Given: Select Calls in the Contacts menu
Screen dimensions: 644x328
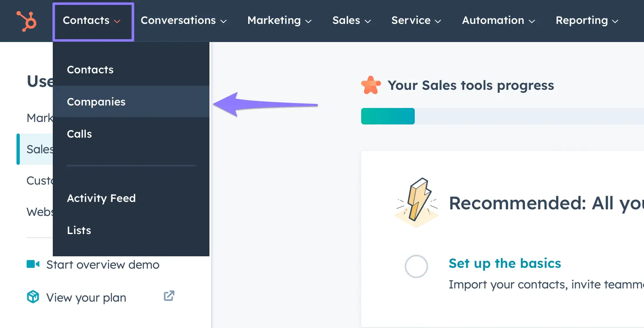Looking at the screenshot, I should tap(131, 134).
